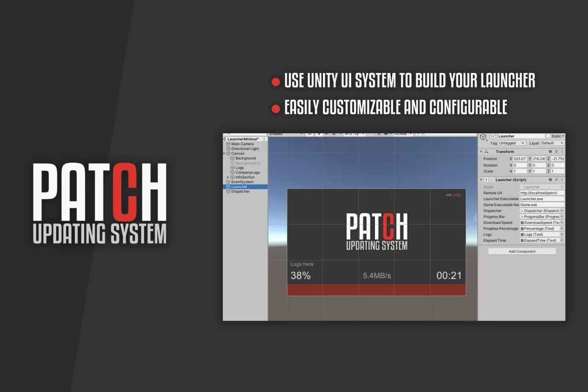This screenshot has height=392, width=588.
Task: Click the Transform component icon in Inspector
Action: (x=486, y=152)
